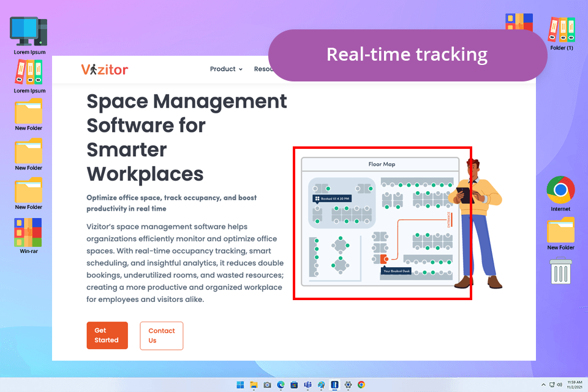588x392 pixels.
Task: Click the volume speaker tray icon
Action: [x=559, y=385]
